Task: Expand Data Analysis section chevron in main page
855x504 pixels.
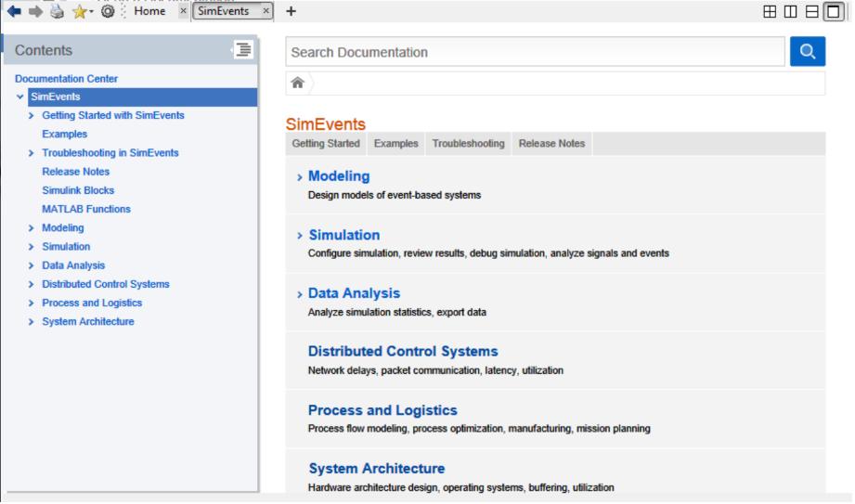Action: [299, 294]
